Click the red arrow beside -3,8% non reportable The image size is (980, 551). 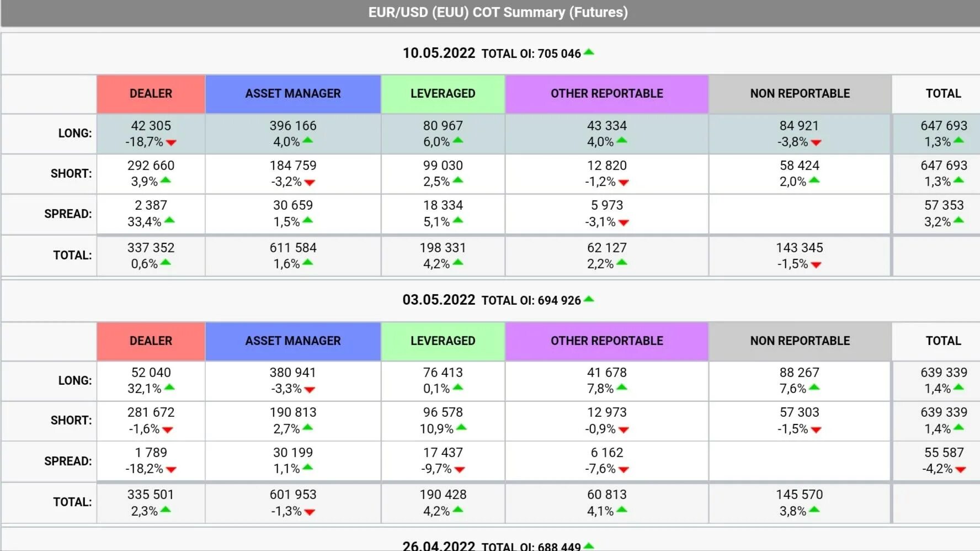[x=816, y=142]
